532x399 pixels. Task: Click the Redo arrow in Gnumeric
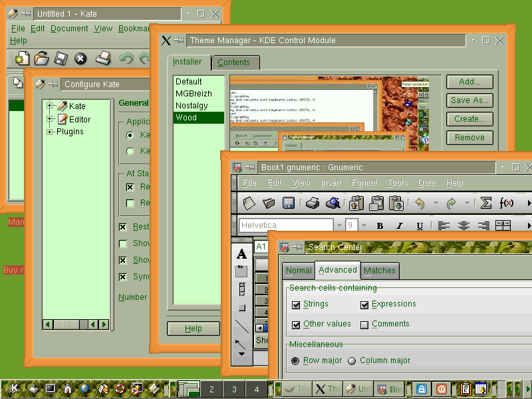452,203
